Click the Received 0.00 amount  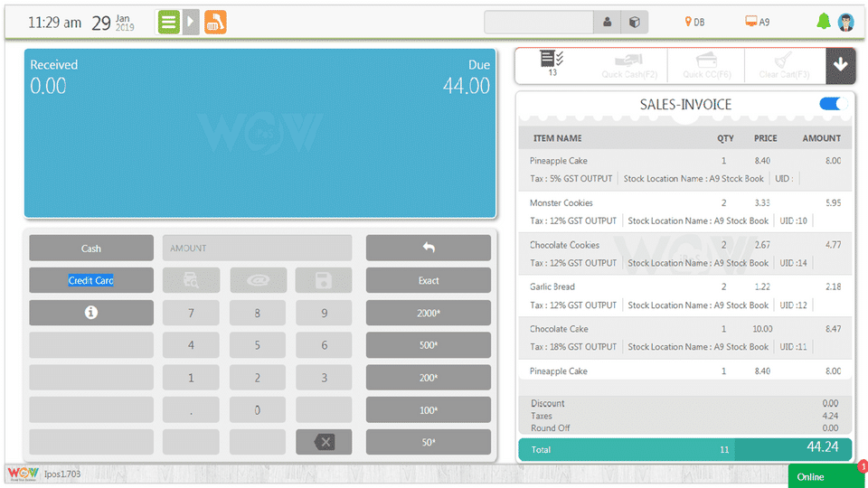(48, 86)
